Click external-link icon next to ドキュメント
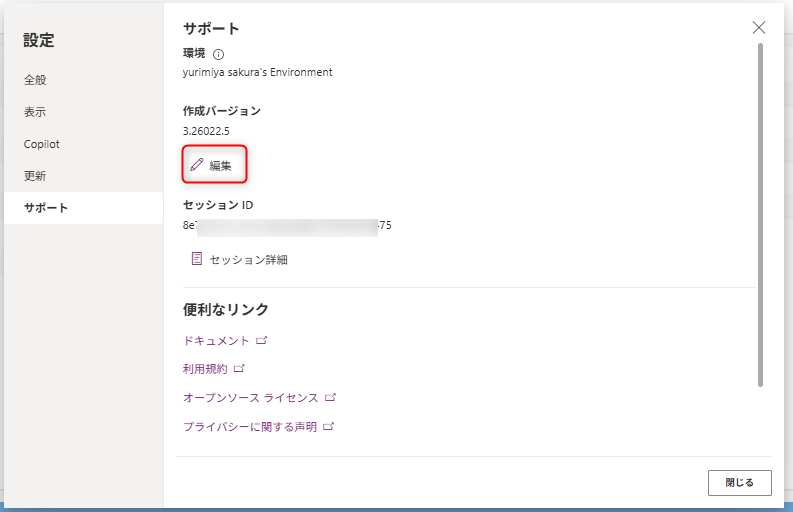 pyautogui.click(x=261, y=340)
